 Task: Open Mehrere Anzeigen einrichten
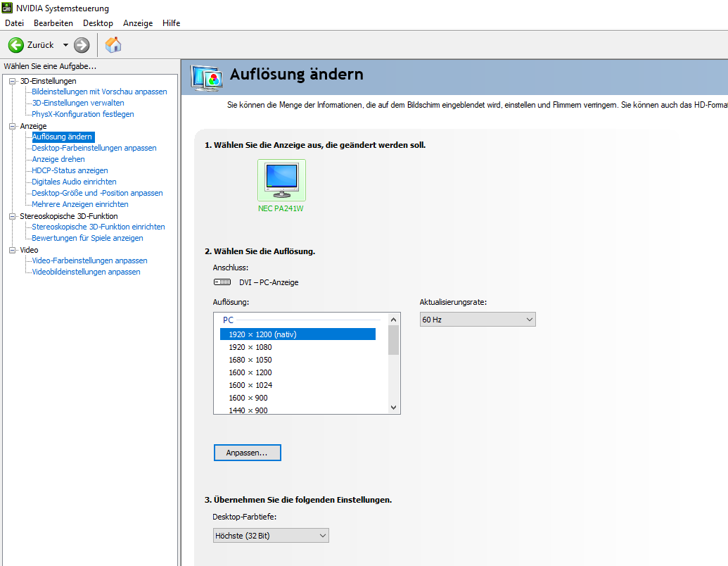[x=80, y=204]
